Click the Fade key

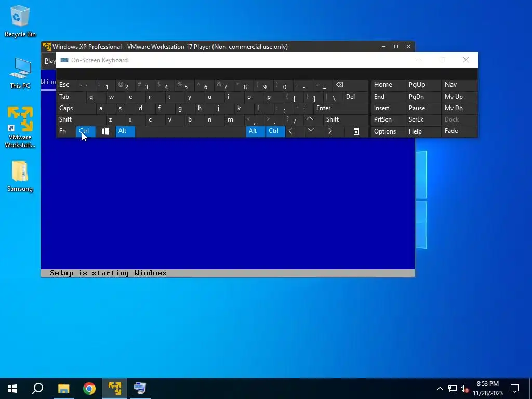459,131
